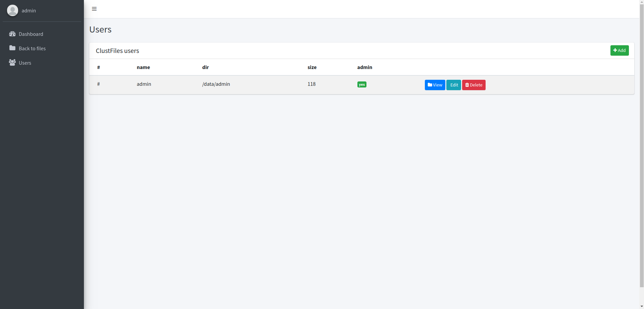Click the Back to files folder icon
Image resolution: width=644 pixels, height=309 pixels.
(x=12, y=48)
